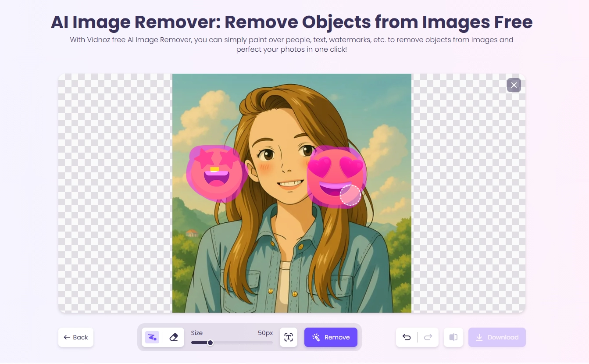The image size is (589, 364).
Task: Click the small orange house in background
Action: point(192,233)
